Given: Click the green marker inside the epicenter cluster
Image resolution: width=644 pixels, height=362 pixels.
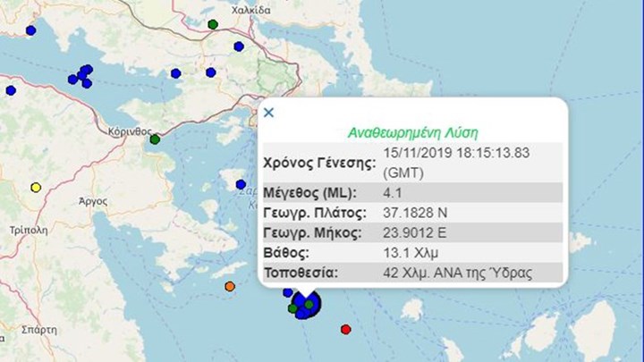Looking at the screenshot, I should click(309, 304).
